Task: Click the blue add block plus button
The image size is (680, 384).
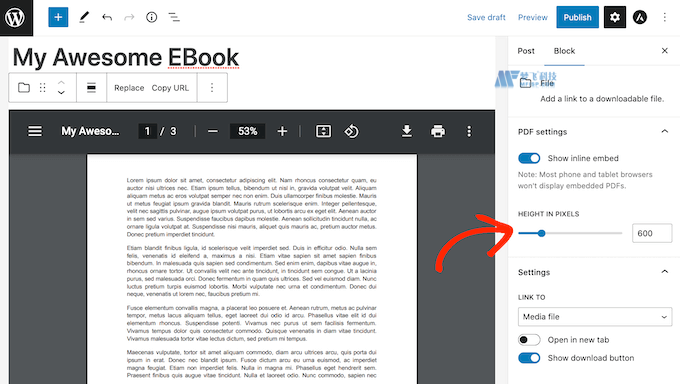Action: 58,17
